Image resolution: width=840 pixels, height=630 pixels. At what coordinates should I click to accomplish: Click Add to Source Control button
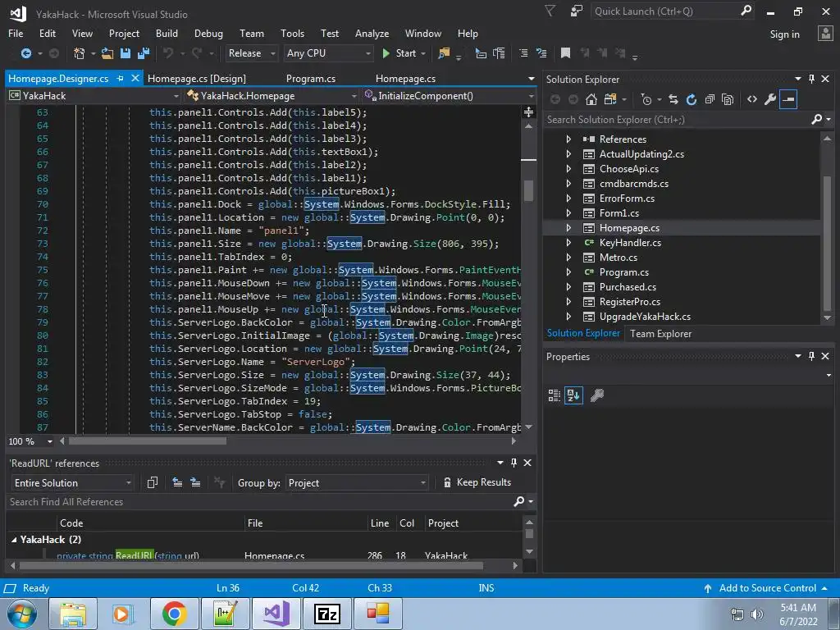tap(767, 588)
